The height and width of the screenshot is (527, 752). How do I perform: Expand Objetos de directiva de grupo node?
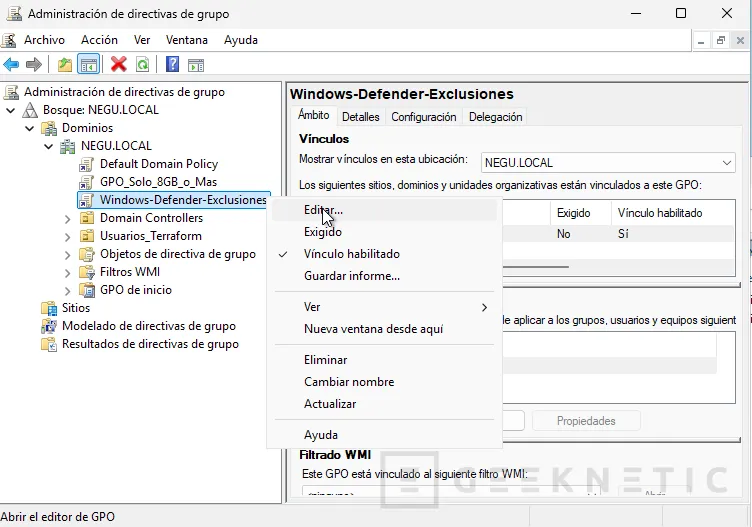(68, 255)
